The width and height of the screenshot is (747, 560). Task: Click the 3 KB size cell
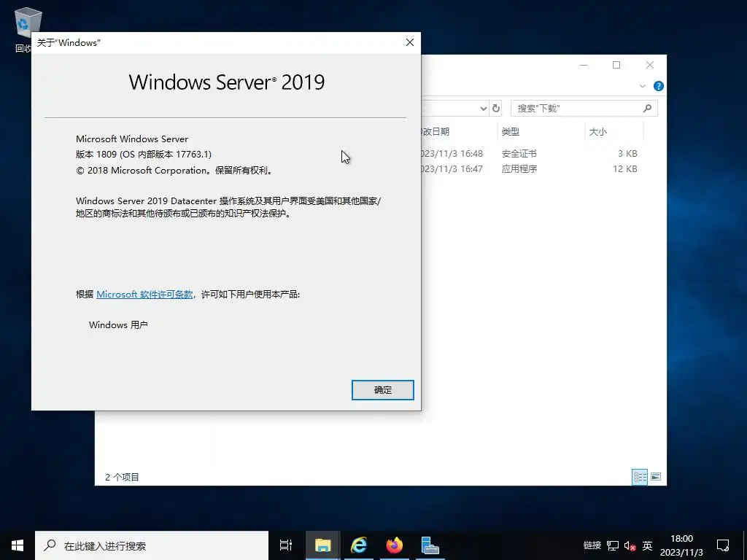coord(627,154)
